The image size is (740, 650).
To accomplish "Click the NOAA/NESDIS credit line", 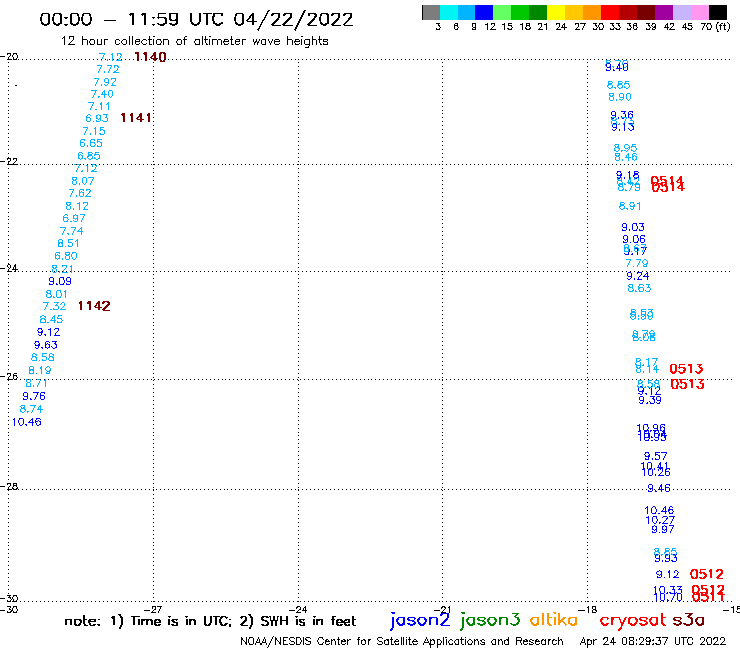I will coord(402,642).
